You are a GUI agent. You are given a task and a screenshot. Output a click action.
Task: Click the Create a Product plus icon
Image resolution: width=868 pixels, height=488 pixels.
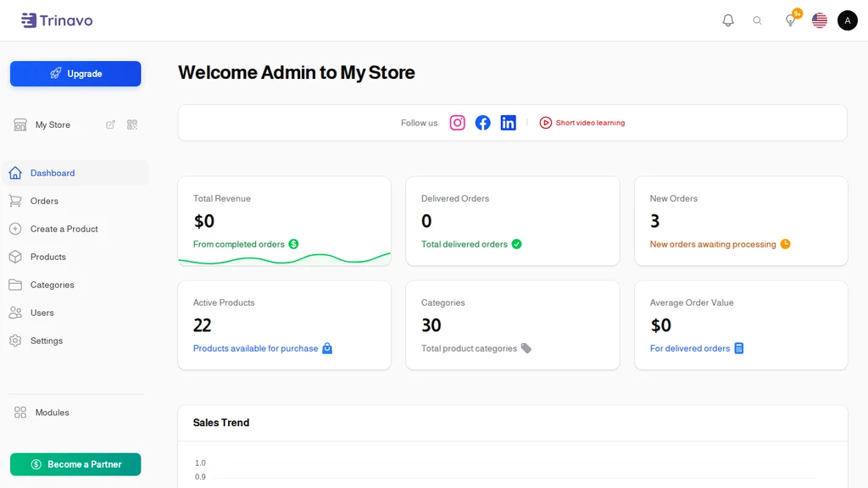(15, 229)
